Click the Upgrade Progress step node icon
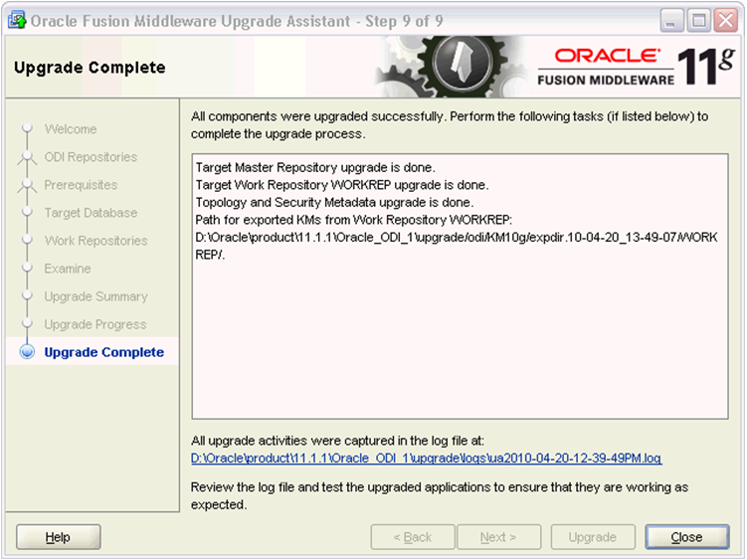Screen dimensions: 747x560 pyautogui.click(x=27, y=323)
